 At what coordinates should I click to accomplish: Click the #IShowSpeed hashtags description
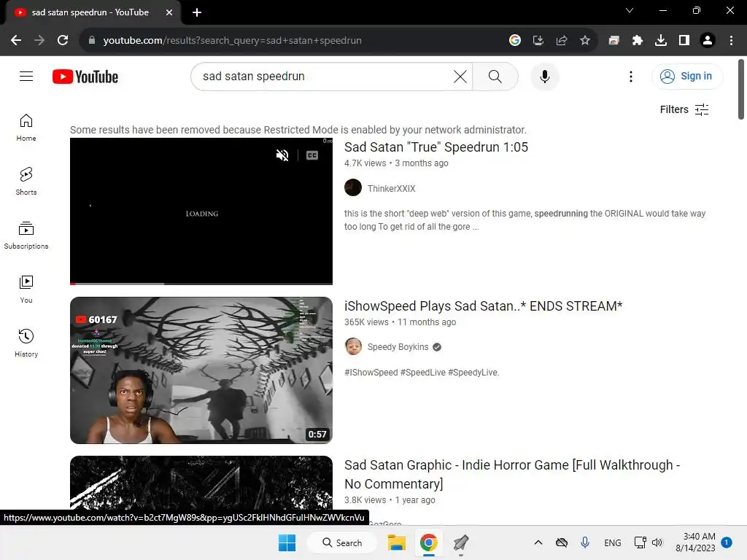point(422,373)
